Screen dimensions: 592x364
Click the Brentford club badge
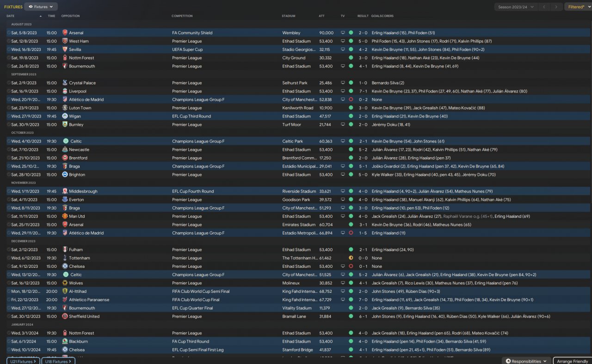point(65,158)
